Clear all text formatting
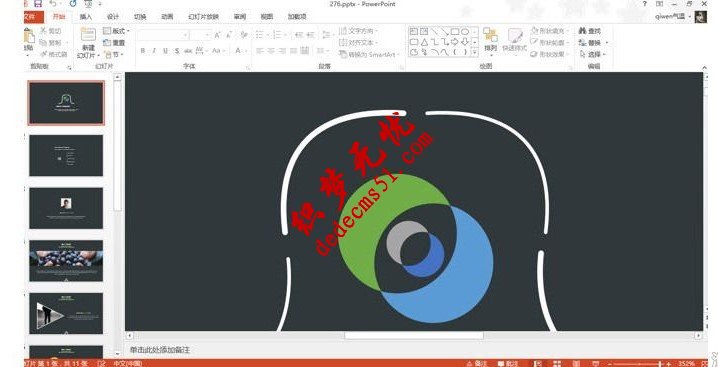 tap(244, 35)
